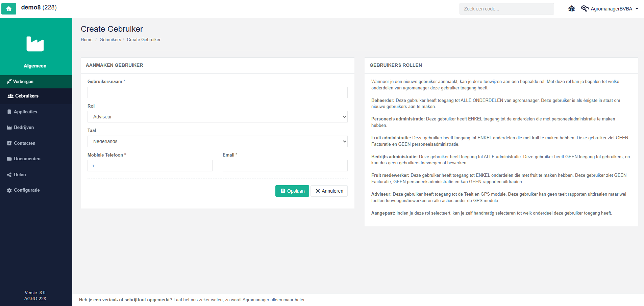Click the Gebruikers people icon

pos(10,96)
